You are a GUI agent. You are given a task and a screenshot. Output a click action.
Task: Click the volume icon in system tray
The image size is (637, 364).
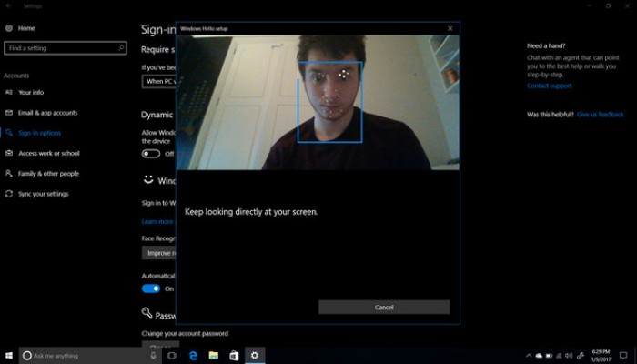point(569,356)
